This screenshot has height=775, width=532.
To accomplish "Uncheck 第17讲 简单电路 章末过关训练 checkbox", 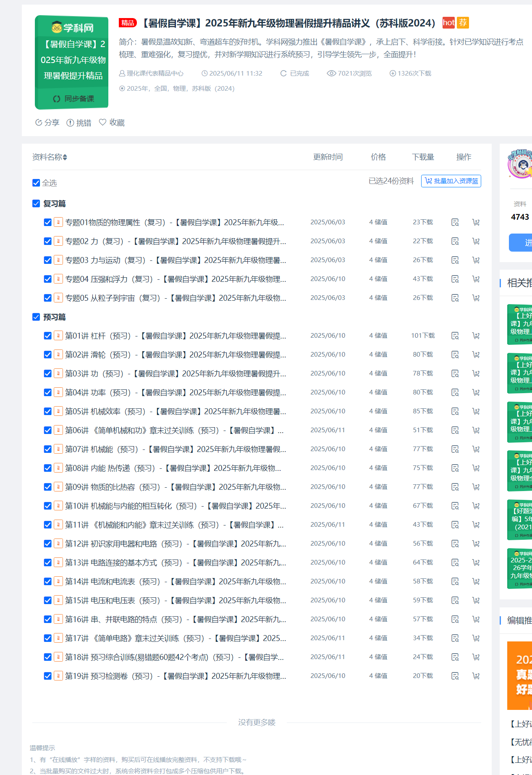I will [48, 638].
